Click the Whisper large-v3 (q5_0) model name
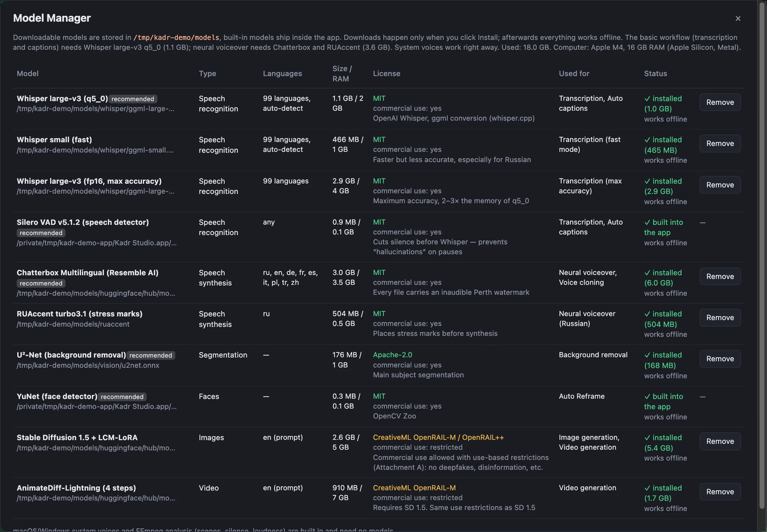Image resolution: width=767 pixels, height=532 pixels. 62,99
